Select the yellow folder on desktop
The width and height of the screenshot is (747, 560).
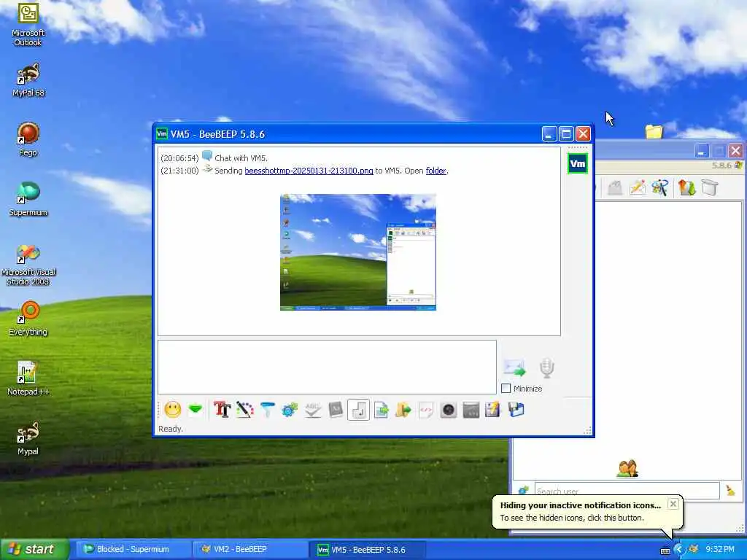click(654, 131)
